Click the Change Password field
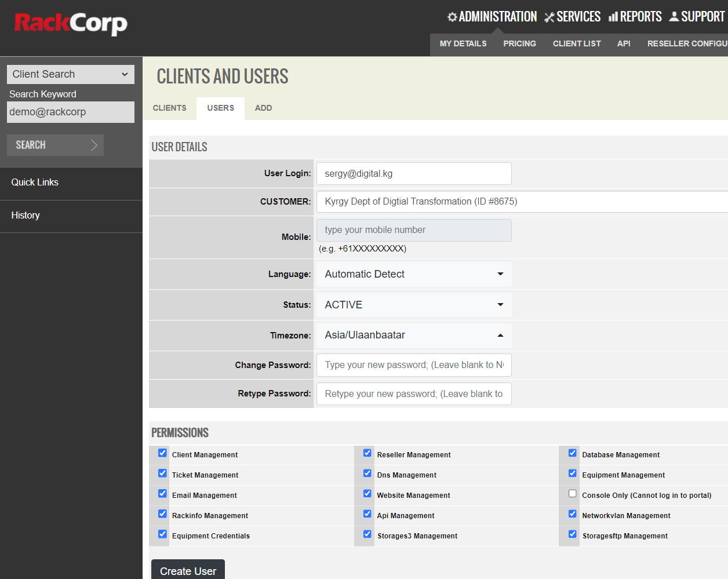This screenshot has height=579, width=728. (414, 365)
